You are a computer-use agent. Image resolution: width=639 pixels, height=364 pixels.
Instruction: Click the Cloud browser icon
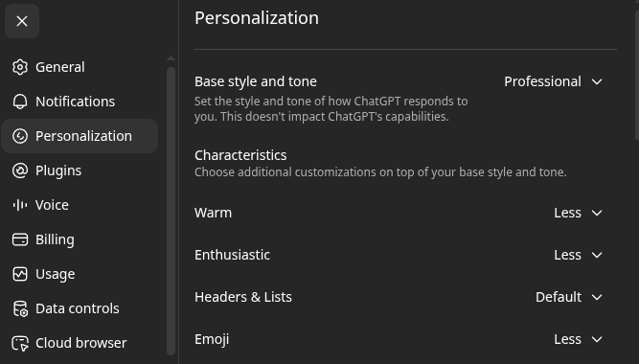(x=20, y=343)
